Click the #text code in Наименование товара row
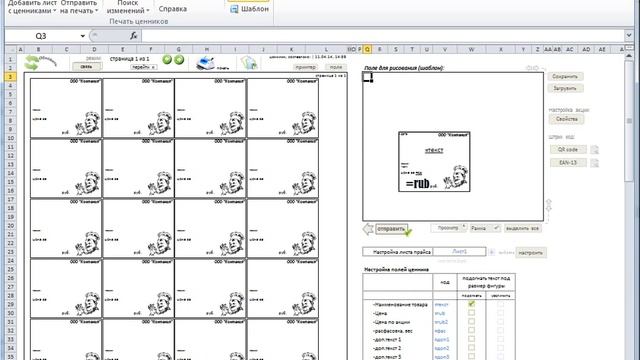 click(442, 304)
